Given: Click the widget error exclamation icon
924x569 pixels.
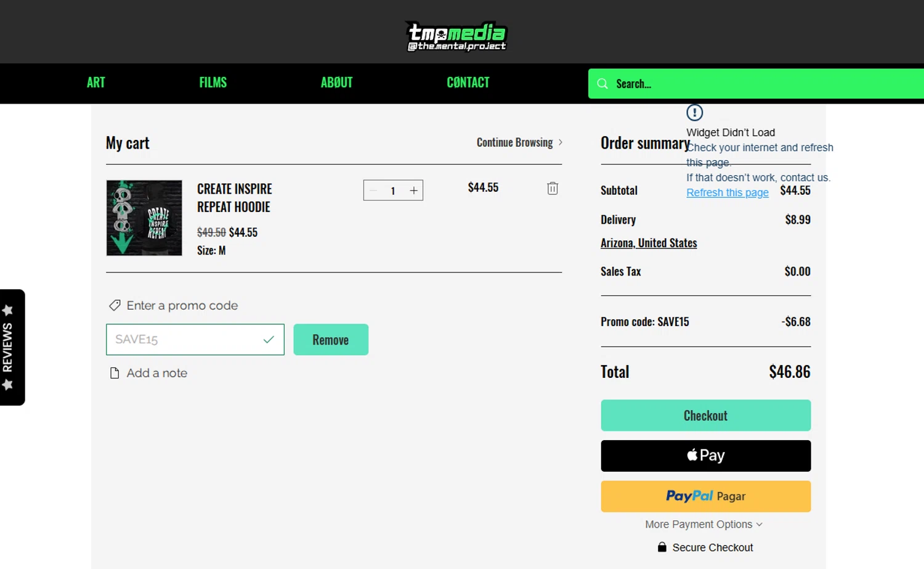Looking at the screenshot, I should (694, 113).
